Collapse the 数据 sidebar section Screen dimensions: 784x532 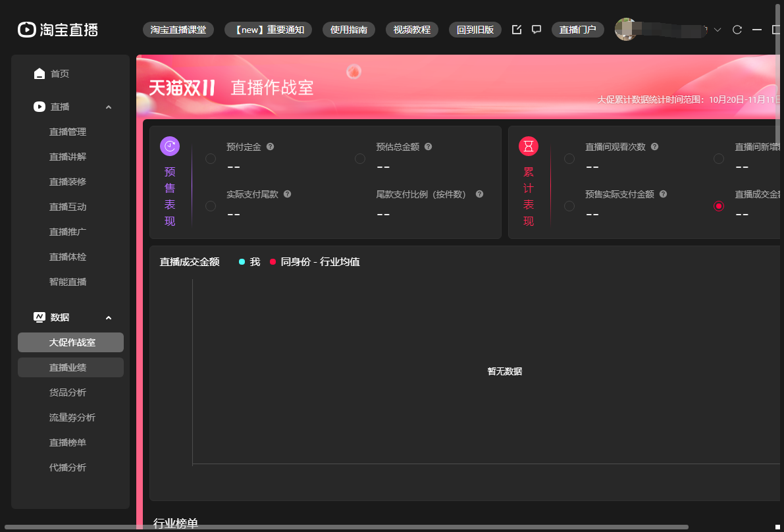tap(109, 317)
